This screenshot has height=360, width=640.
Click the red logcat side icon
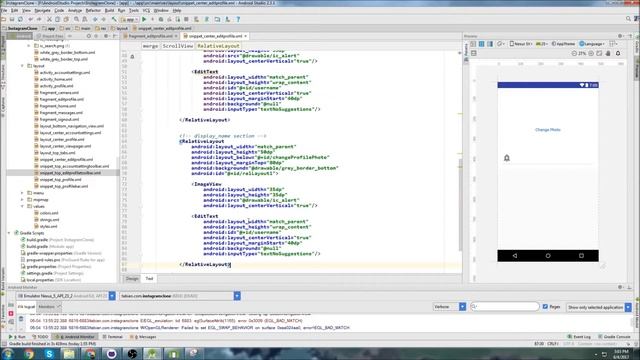pos(11,313)
